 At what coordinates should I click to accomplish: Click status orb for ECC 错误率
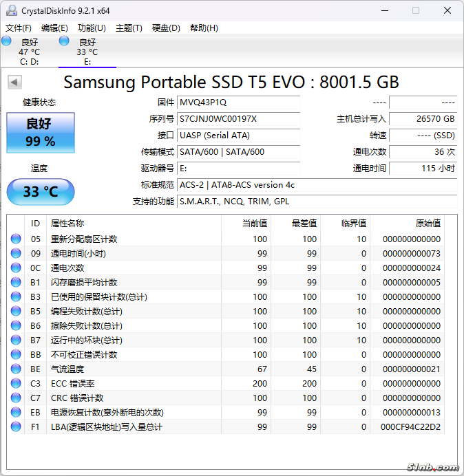pos(16,384)
